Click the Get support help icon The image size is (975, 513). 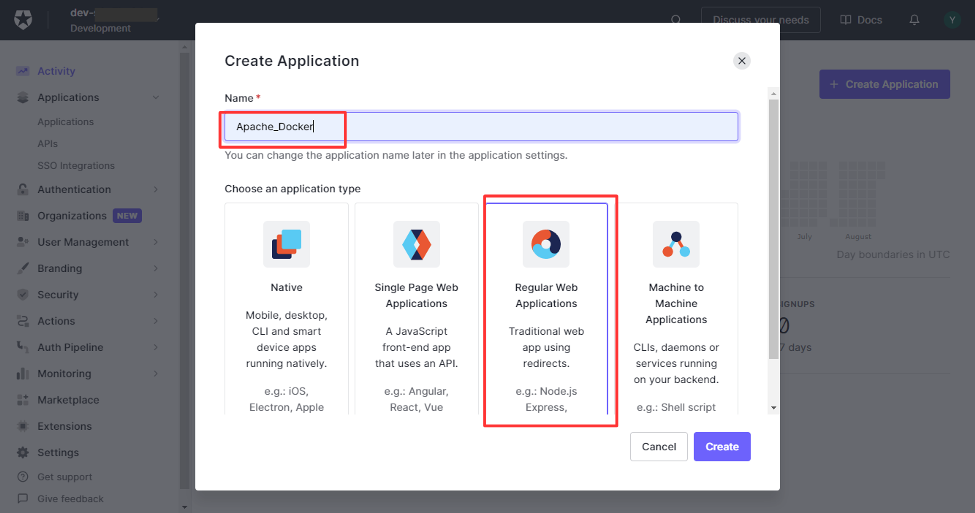tap(23, 477)
